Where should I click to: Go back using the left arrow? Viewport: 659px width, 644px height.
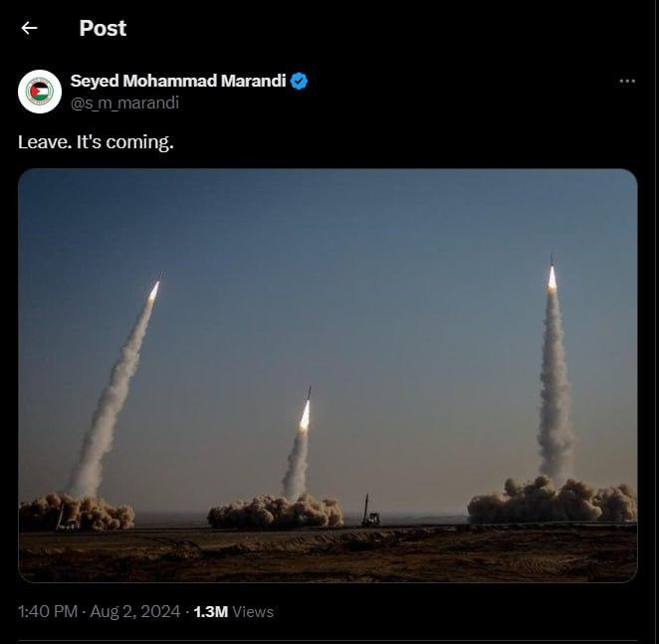click(x=29, y=28)
